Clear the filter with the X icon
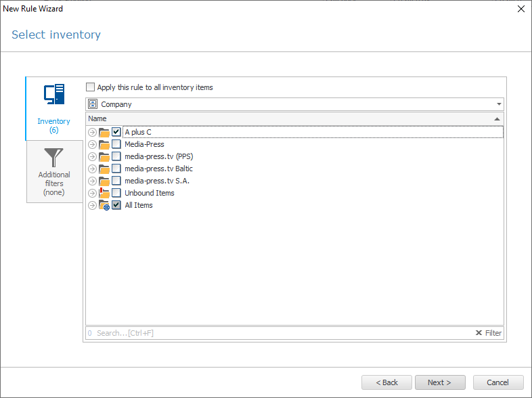 coord(479,333)
